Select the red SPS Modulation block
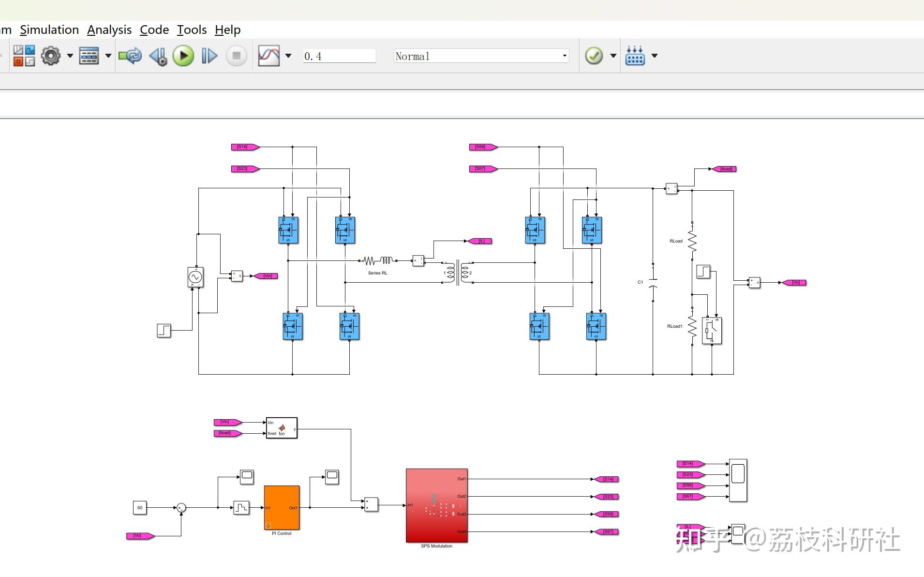The width and height of the screenshot is (924, 577). [436, 505]
